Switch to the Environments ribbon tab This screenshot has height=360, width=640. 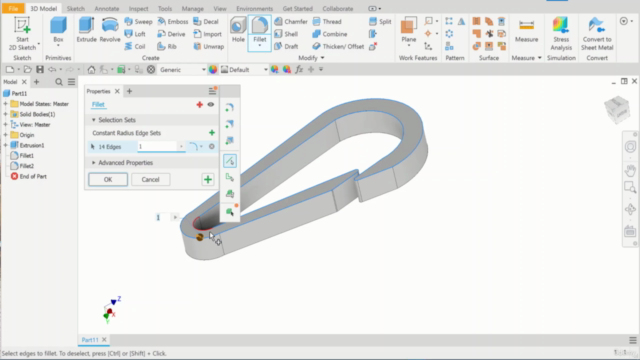coord(254,9)
